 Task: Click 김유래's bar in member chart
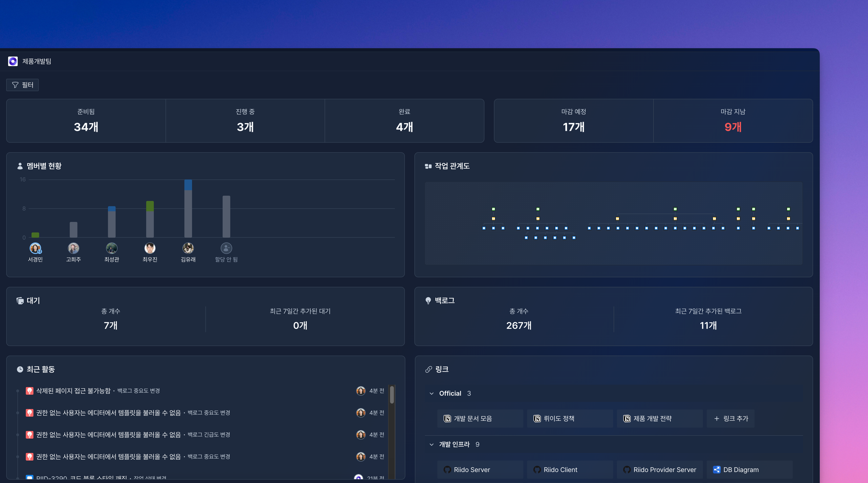pos(188,209)
